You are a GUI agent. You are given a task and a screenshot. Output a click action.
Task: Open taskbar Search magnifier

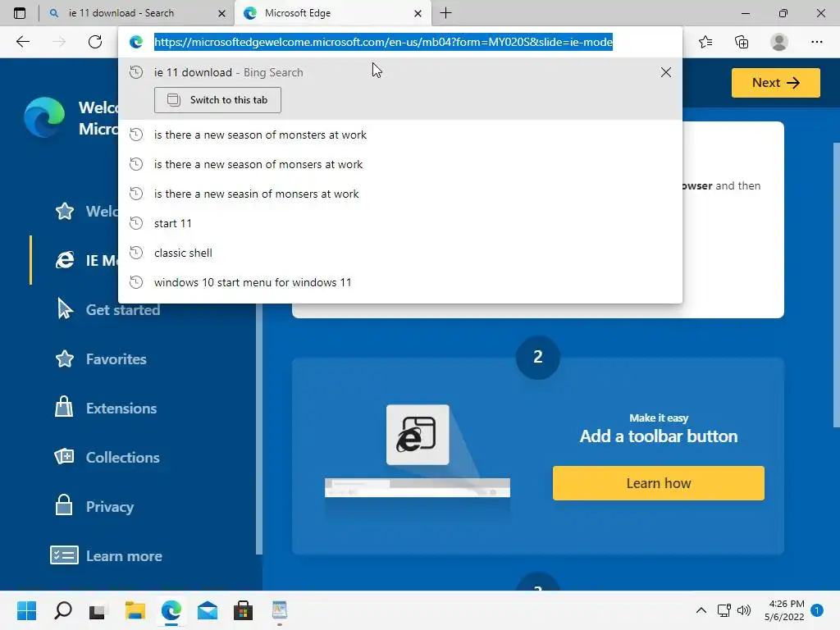(62, 610)
